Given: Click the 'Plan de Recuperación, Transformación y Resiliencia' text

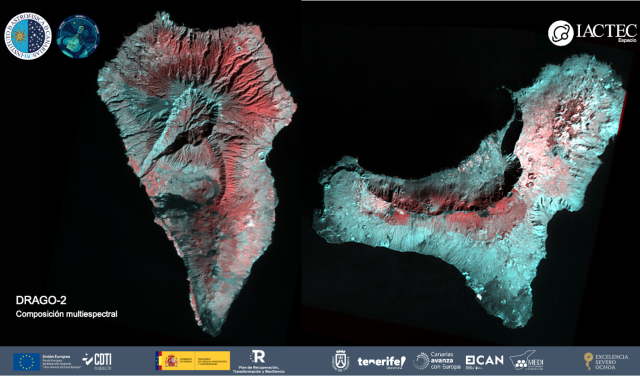Looking at the screenshot, I should 258,369.
